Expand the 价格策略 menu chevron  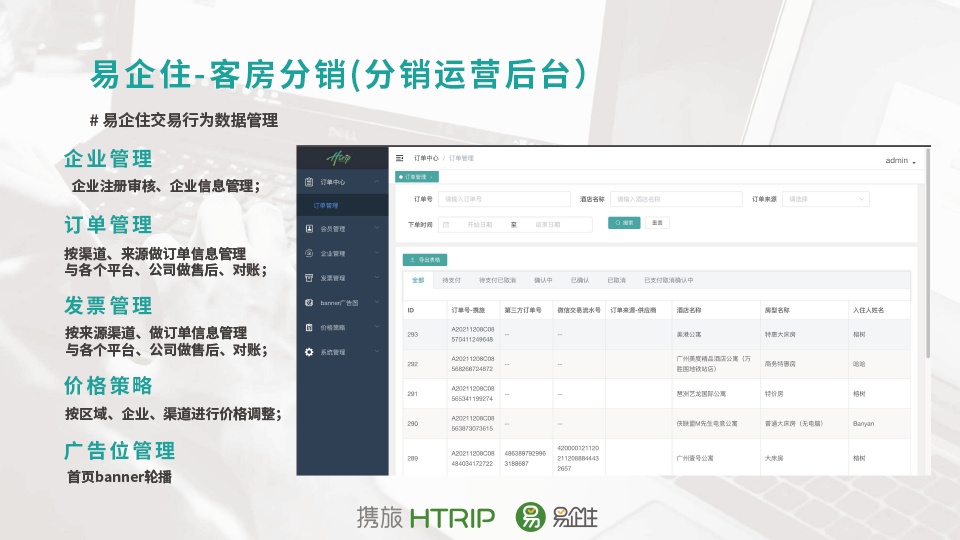point(377,328)
